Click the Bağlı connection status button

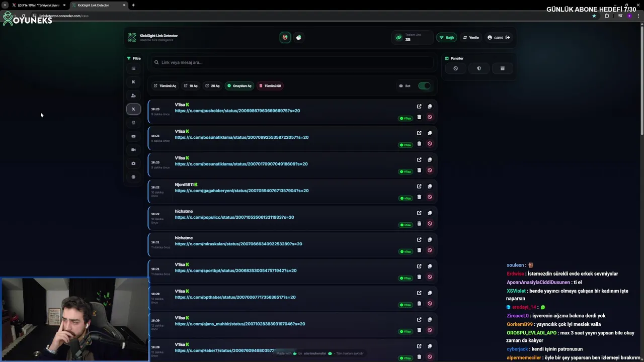pos(447,37)
